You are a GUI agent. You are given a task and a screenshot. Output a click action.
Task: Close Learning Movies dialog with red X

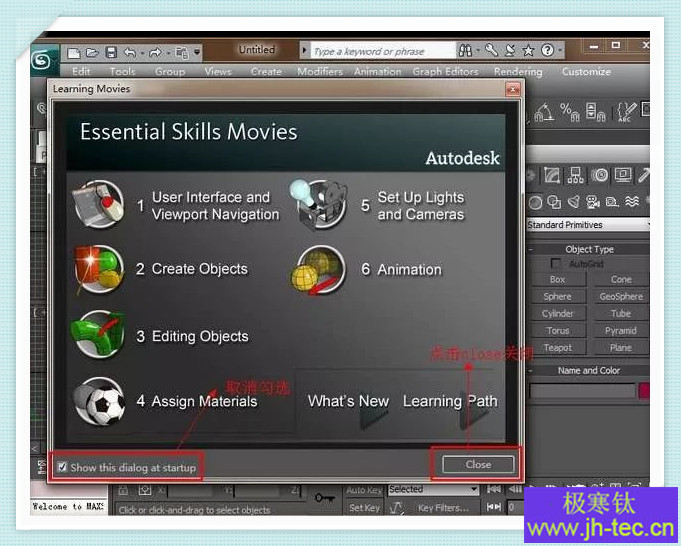coord(513,89)
